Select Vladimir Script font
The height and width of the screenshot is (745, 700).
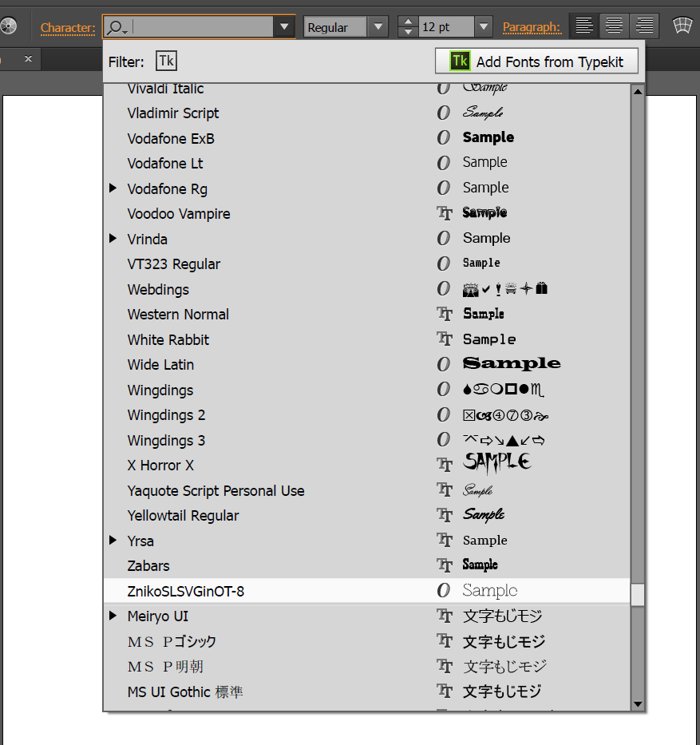(366, 113)
